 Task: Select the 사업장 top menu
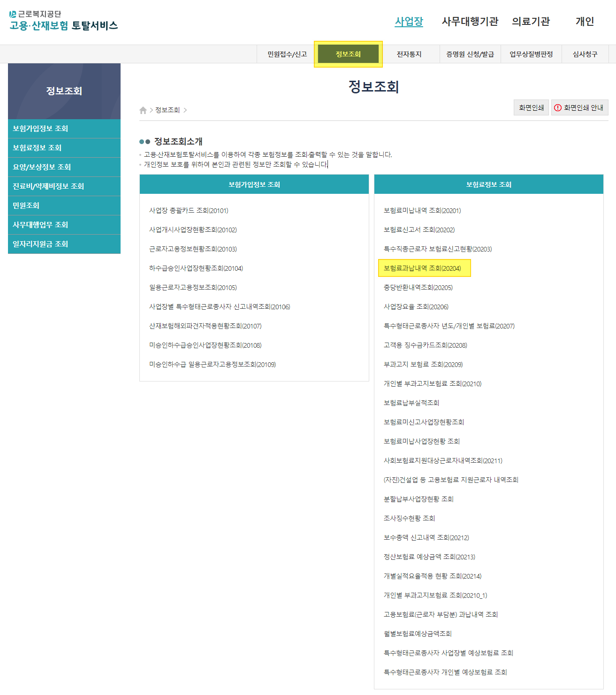coord(409,22)
